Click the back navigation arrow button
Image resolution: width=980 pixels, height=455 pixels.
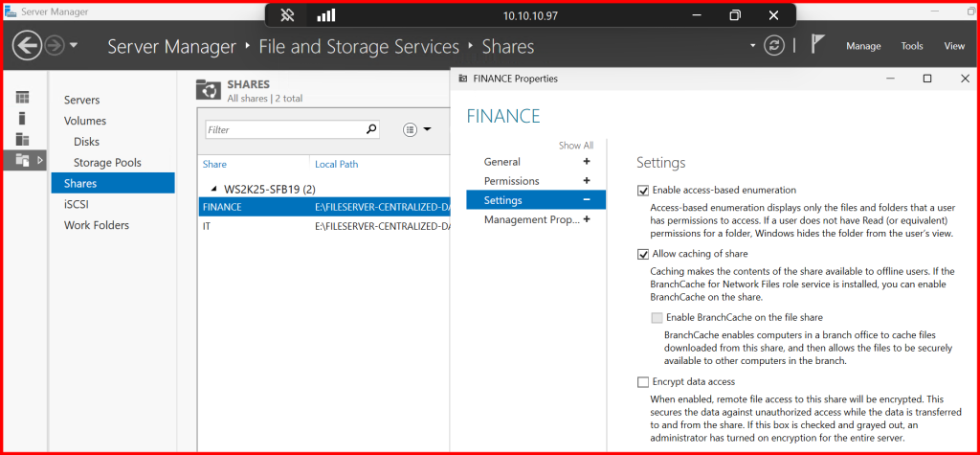tap(27, 46)
